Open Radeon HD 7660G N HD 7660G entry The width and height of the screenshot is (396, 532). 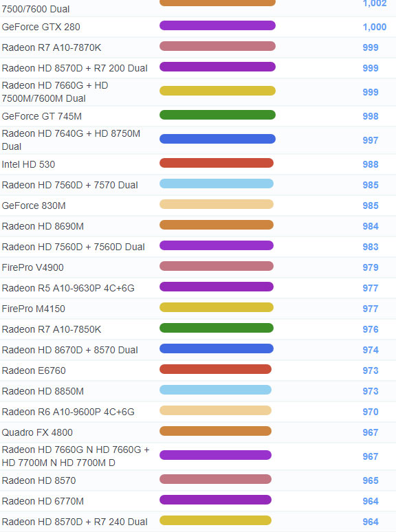point(76,456)
